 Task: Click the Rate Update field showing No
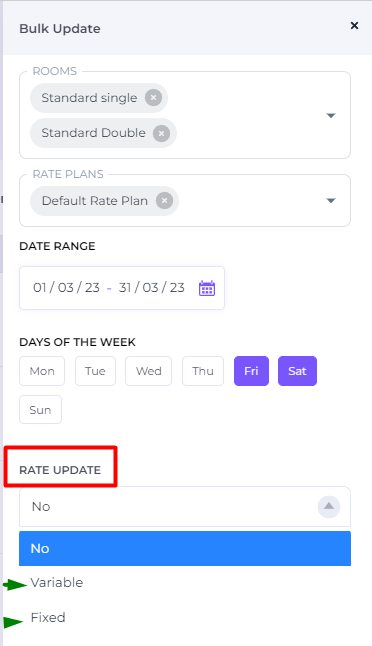click(x=185, y=507)
